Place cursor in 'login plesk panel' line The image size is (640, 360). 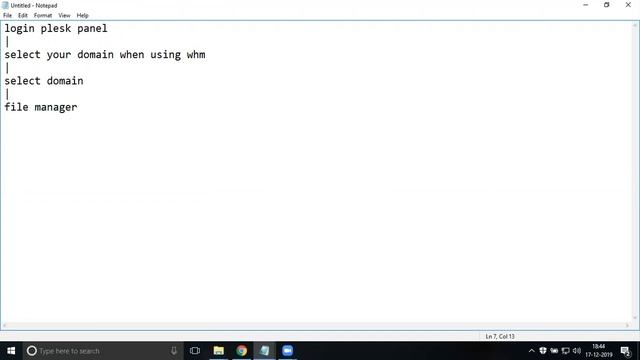56,29
